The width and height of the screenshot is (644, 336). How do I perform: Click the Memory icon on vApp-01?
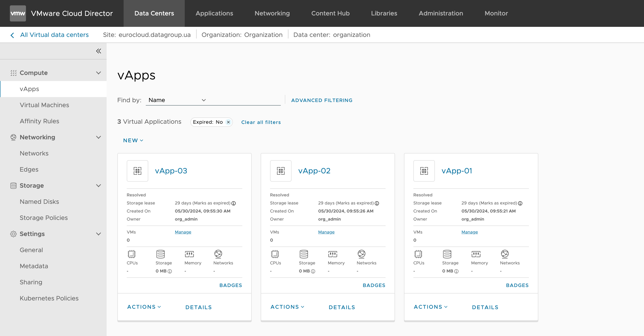click(x=476, y=254)
